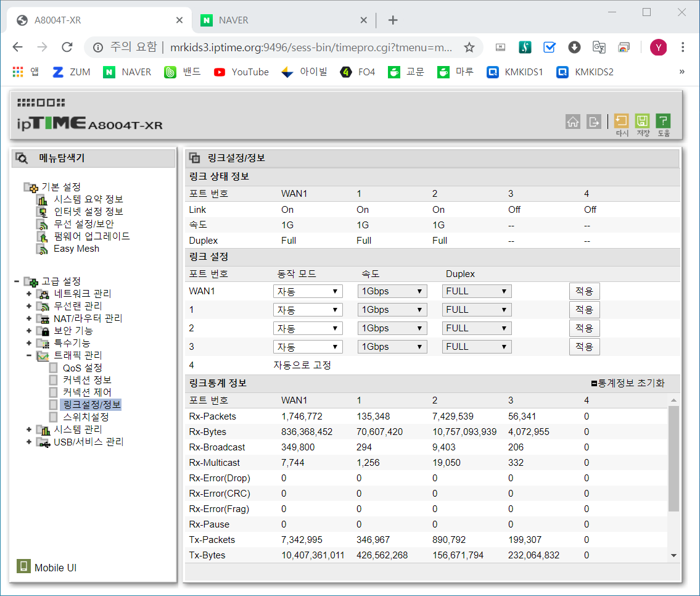Expand the 네트워크 관리 tree node
Viewport: 700px width, 596px height.
29,294
